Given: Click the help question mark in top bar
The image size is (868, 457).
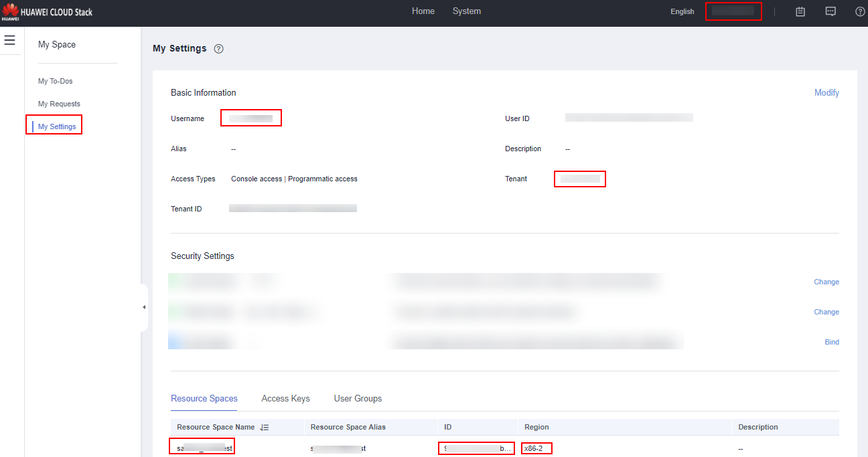Looking at the screenshot, I should 860,11.
